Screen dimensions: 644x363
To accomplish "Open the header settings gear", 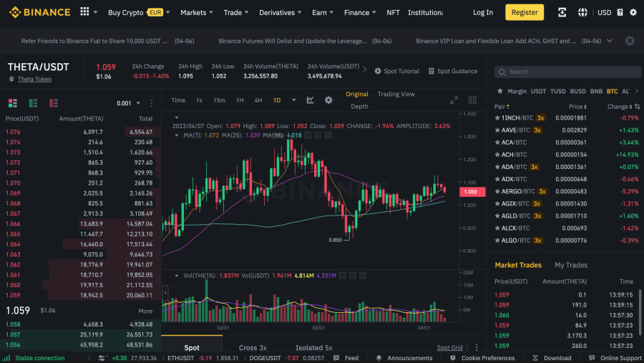I will pos(633,12).
